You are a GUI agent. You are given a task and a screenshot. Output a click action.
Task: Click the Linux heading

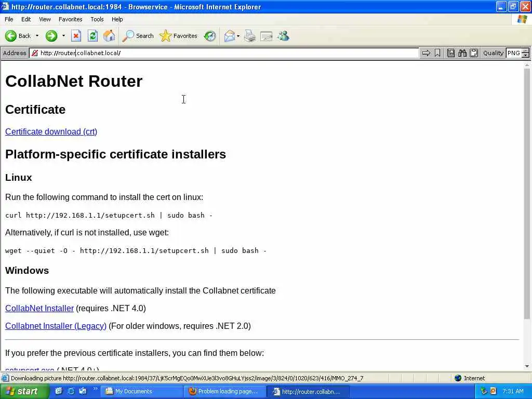(x=18, y=178)
